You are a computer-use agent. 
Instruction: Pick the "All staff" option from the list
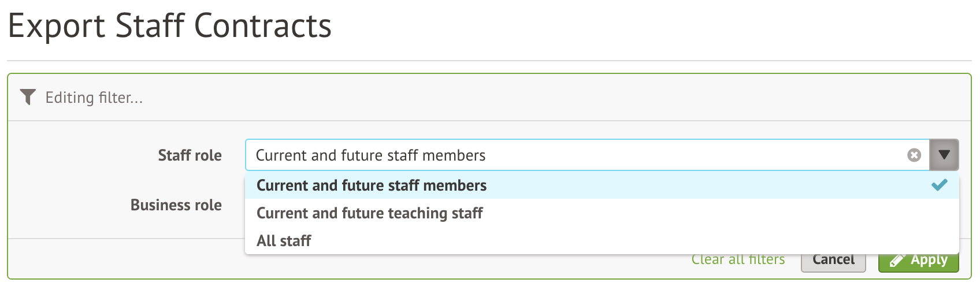point(284,241)
